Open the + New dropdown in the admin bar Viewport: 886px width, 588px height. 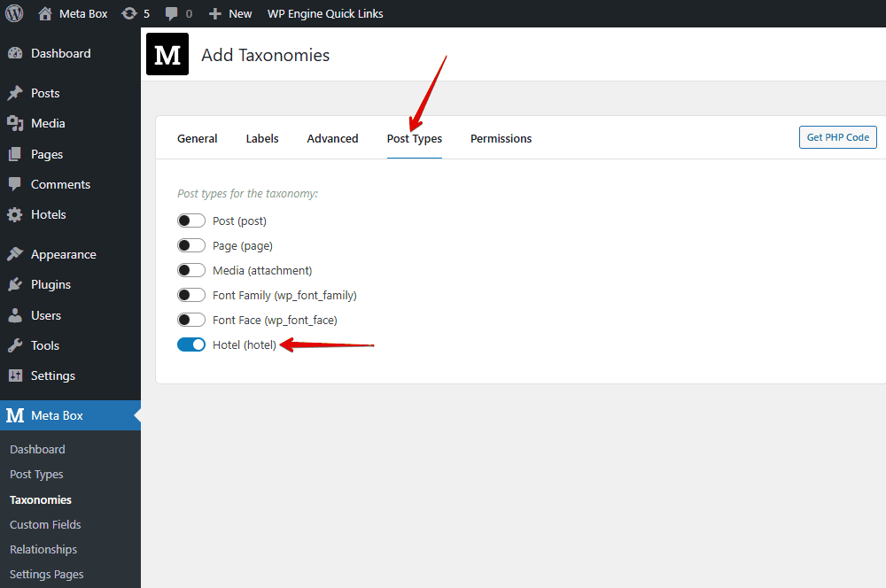coord(229,13)
